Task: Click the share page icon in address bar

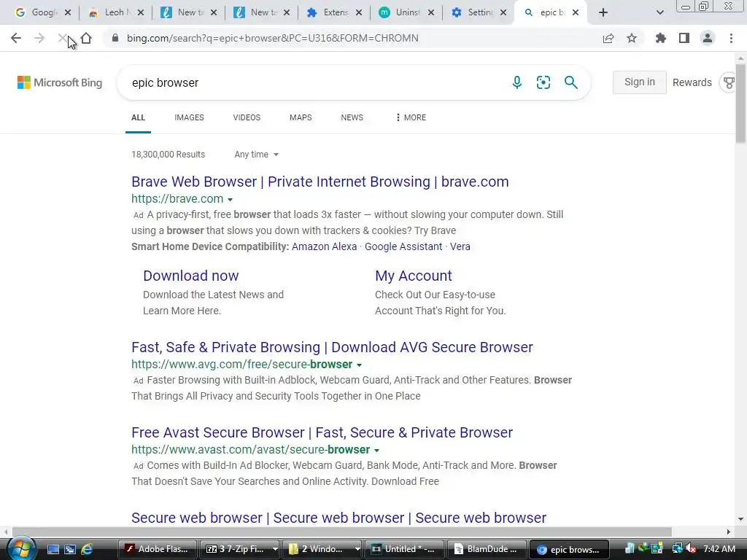Action: pyautogui.click(x=608, y=38)
